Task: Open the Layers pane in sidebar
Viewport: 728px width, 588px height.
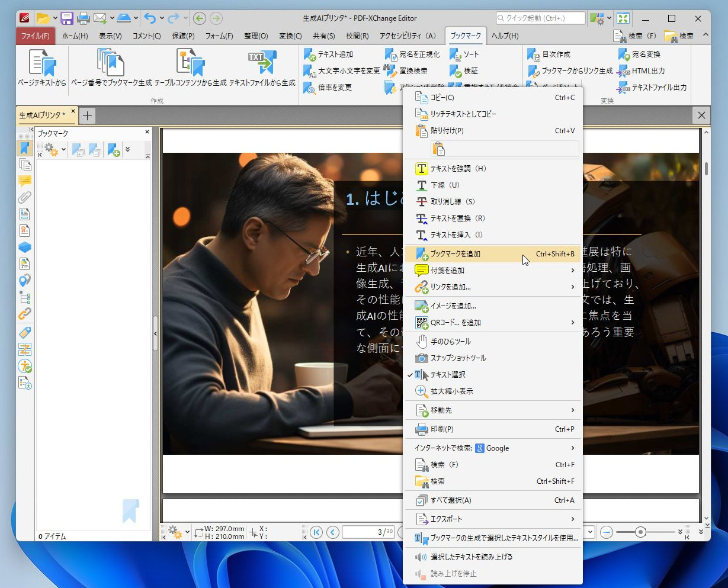Action: pyautogui.click(x=25, y=248)
